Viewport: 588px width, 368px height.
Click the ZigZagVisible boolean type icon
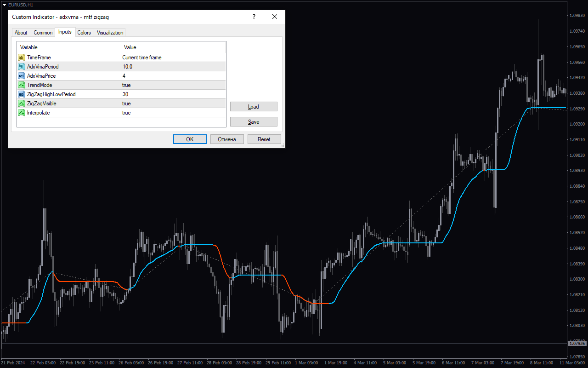point(21,103)
